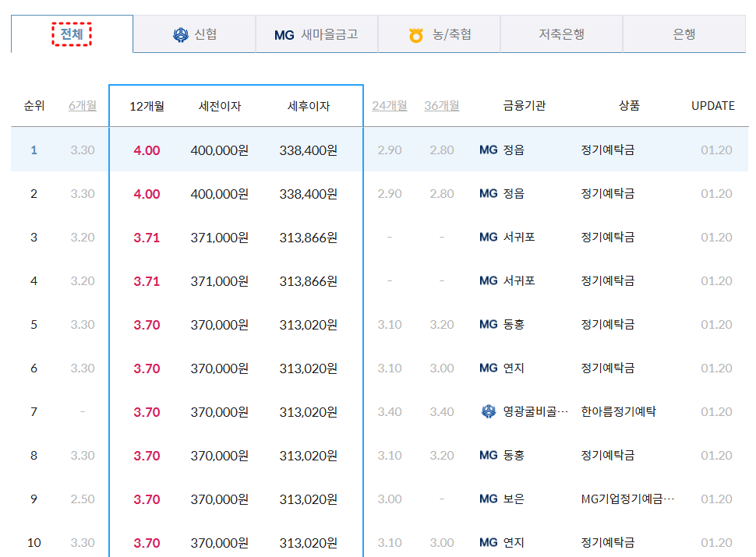
Task: Select 정기예탁금 product in rank 5 row
Action: click(608, 324)
